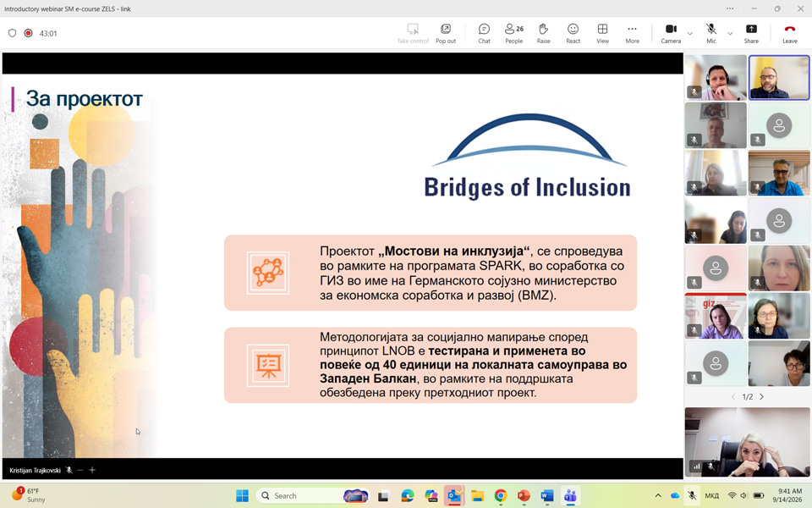Go to next page of participant videos

click(761, 396)
